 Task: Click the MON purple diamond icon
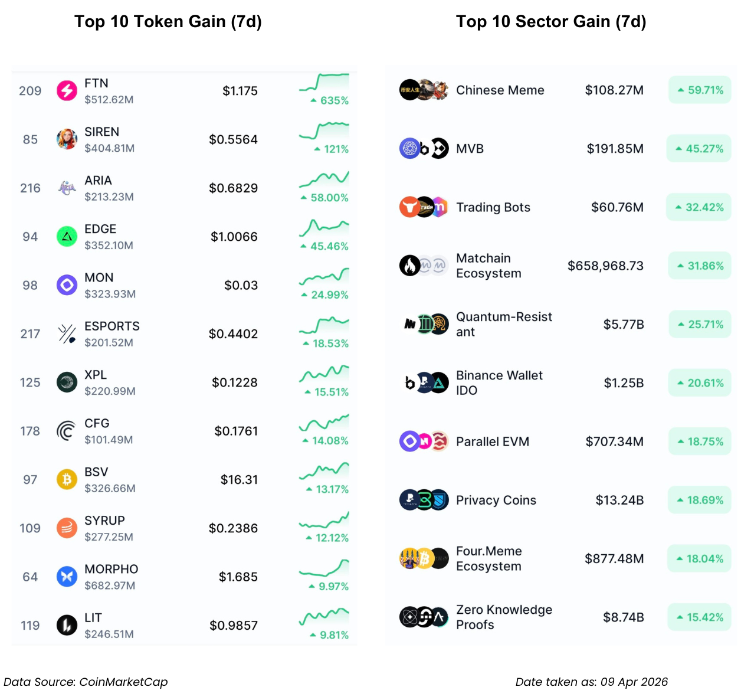tap(67, 285)
